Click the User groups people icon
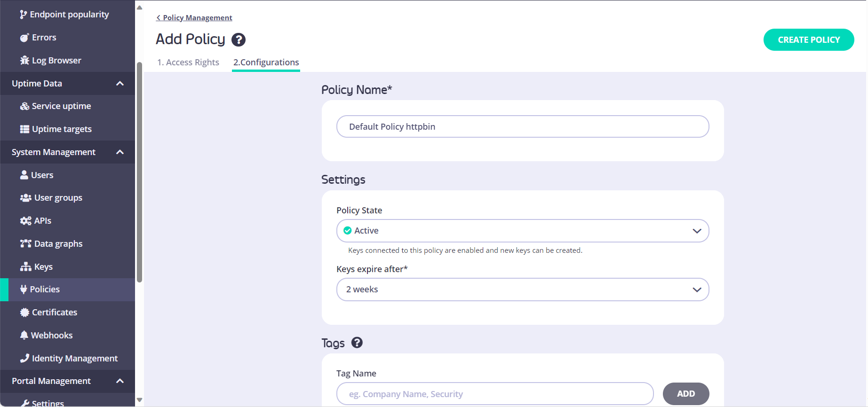The image size is (868, 407). [x=25, y=198]
